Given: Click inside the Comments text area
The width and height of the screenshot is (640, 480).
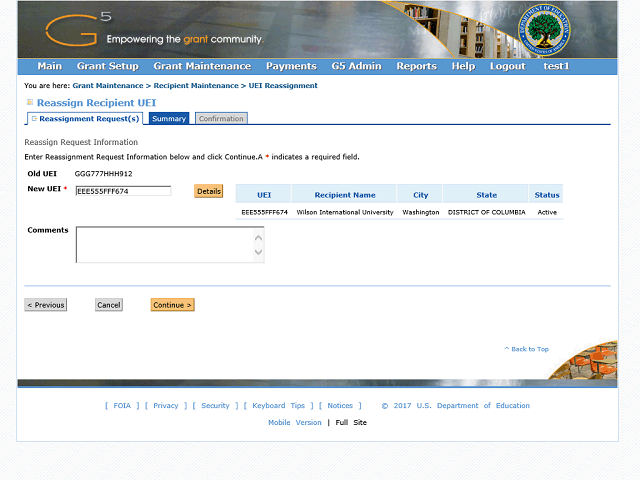Looking at the screenshot, I should (x=165, y=245).
